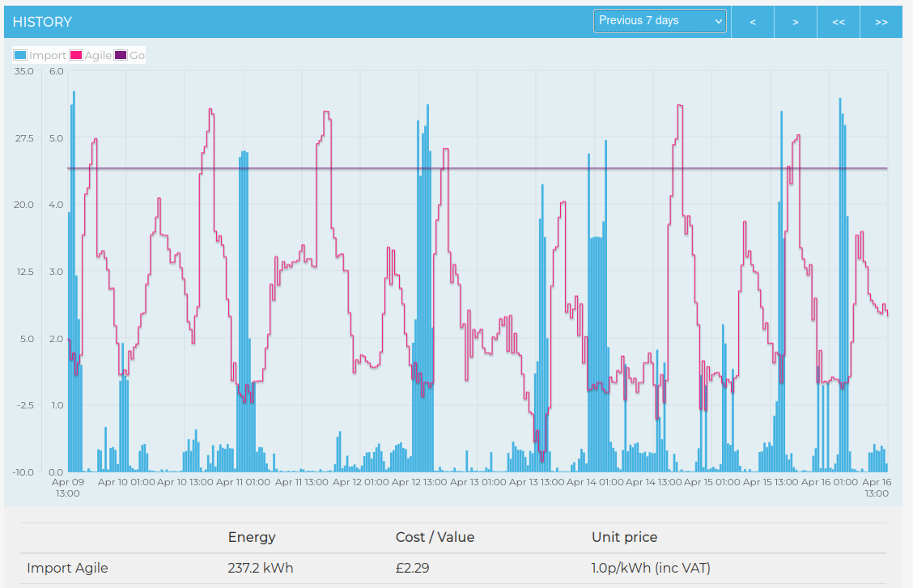
Task: Click the HISTORY panel title
Action: (x=42, y=22)
